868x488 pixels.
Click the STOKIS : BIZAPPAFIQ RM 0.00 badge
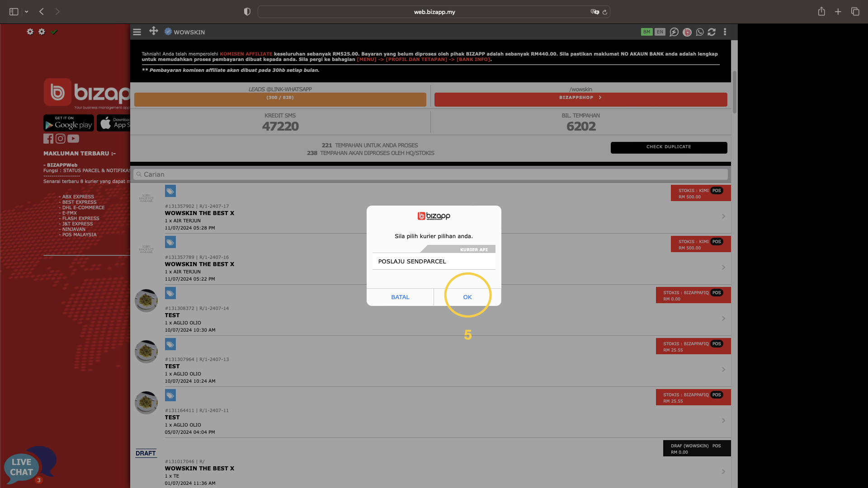[693, 296]
